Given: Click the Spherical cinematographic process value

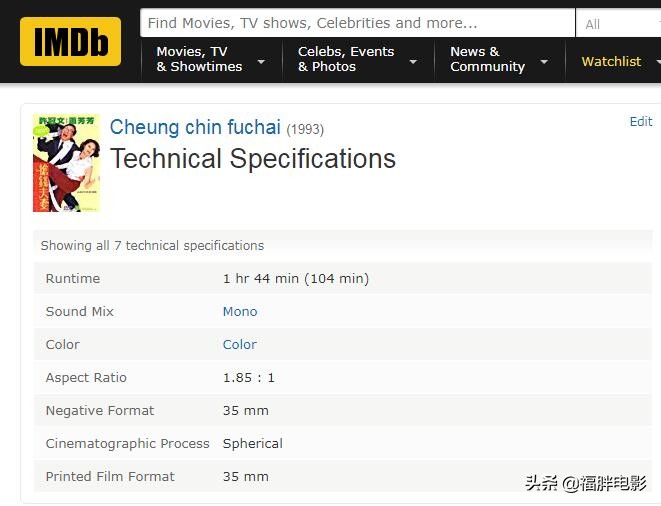Looking at the screenshot, I should 252,443.
